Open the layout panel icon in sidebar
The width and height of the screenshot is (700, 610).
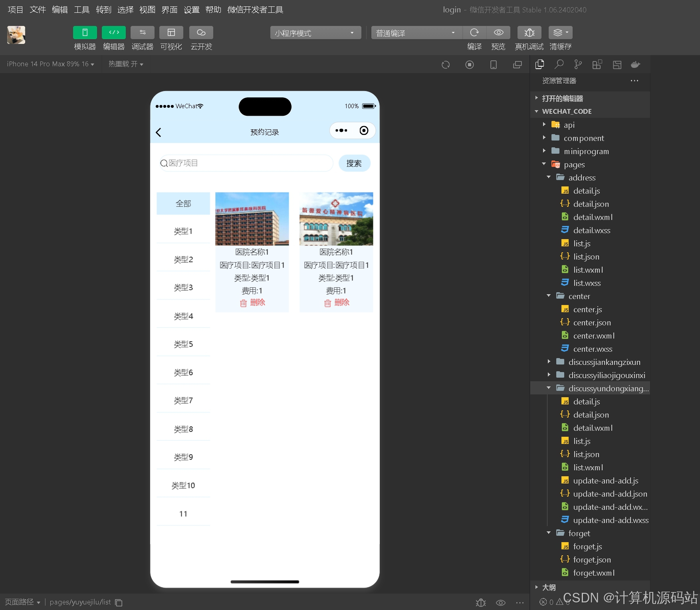(x=617, y=64)
